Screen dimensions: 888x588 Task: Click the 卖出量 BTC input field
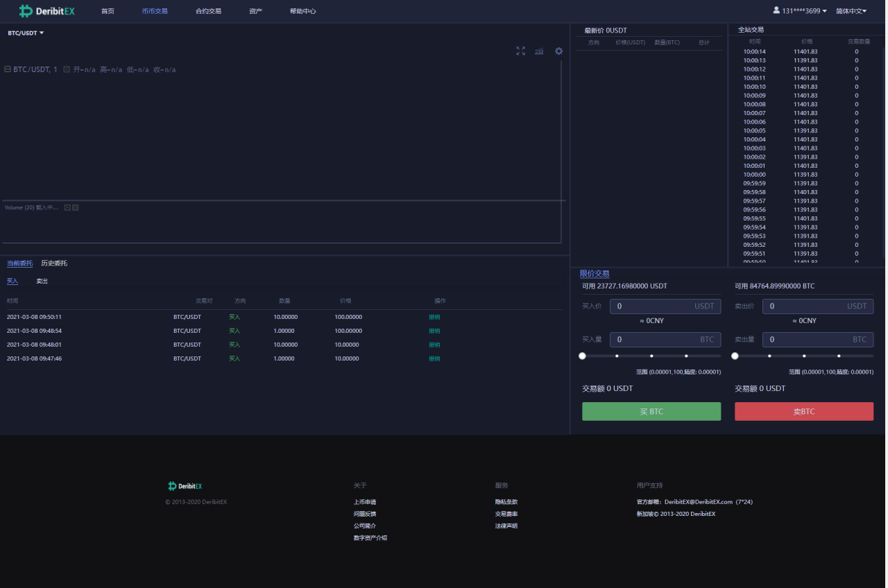(818, 339)
